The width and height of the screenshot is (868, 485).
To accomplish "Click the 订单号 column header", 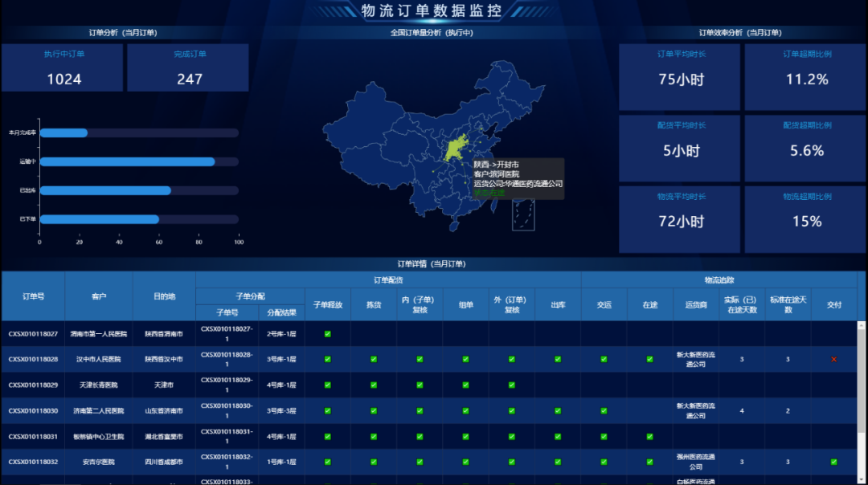I will click(x=33, y=296).
